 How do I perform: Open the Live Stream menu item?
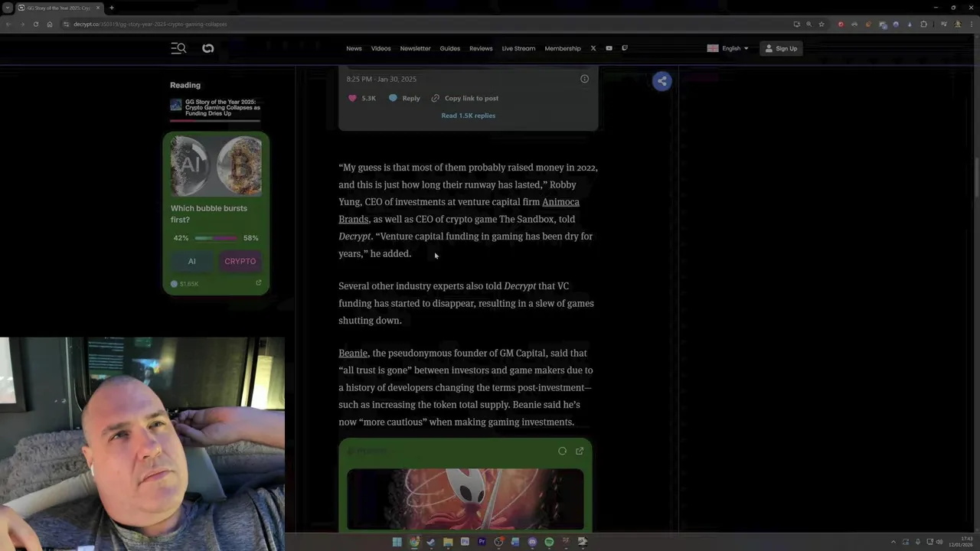tap(518, 48)
